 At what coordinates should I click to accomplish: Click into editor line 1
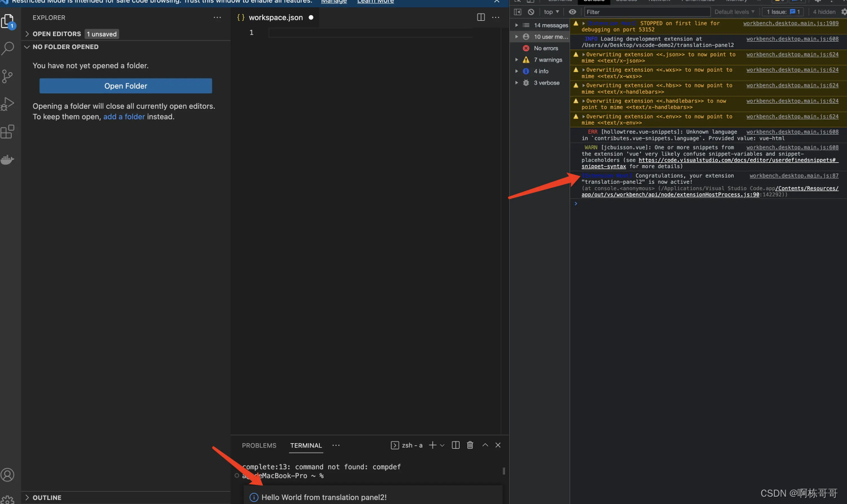click(x=370, y=33)
